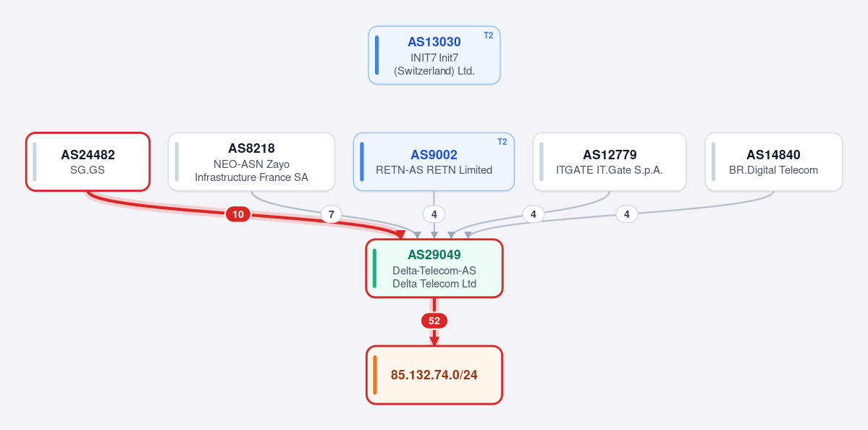
Task: Click the edge label 4 from AS12779
Action: click(533, 214)
